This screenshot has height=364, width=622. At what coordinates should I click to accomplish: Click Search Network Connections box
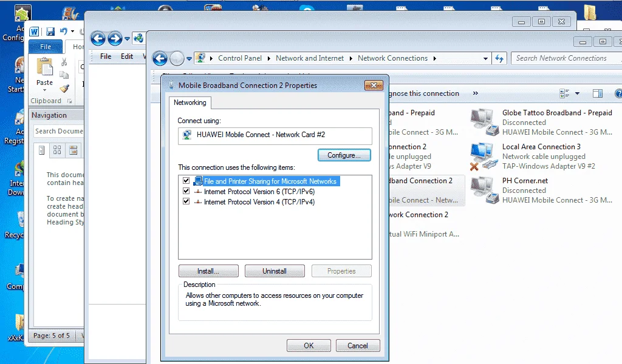(x=566, y=58)
